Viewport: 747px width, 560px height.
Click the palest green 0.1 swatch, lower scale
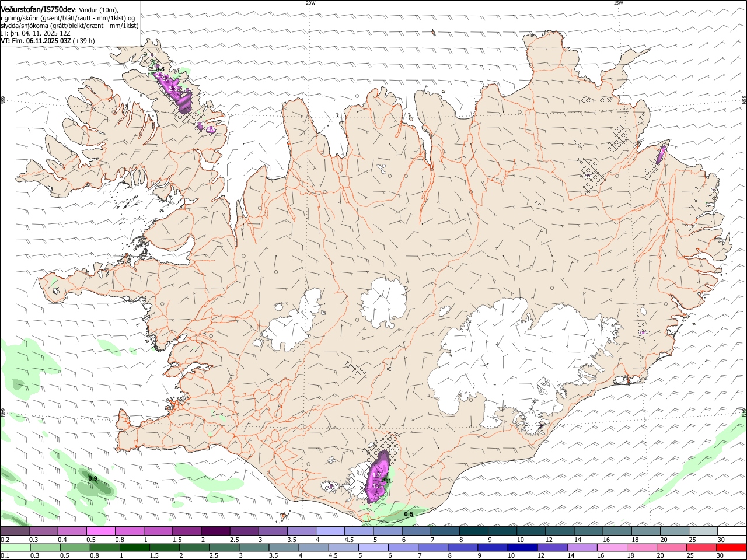tap(15, 547)
